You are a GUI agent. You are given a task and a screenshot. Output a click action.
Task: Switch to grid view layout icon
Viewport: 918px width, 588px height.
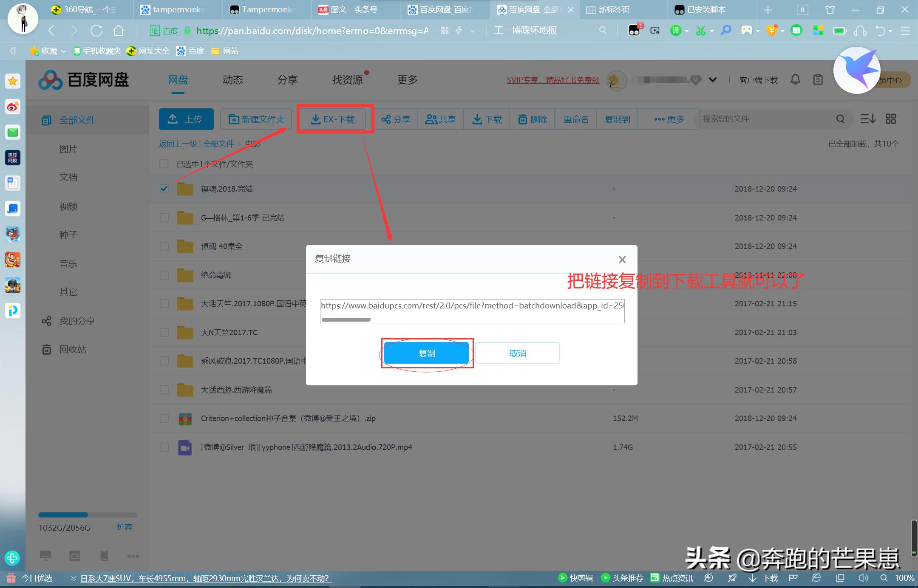coord(891,119)
